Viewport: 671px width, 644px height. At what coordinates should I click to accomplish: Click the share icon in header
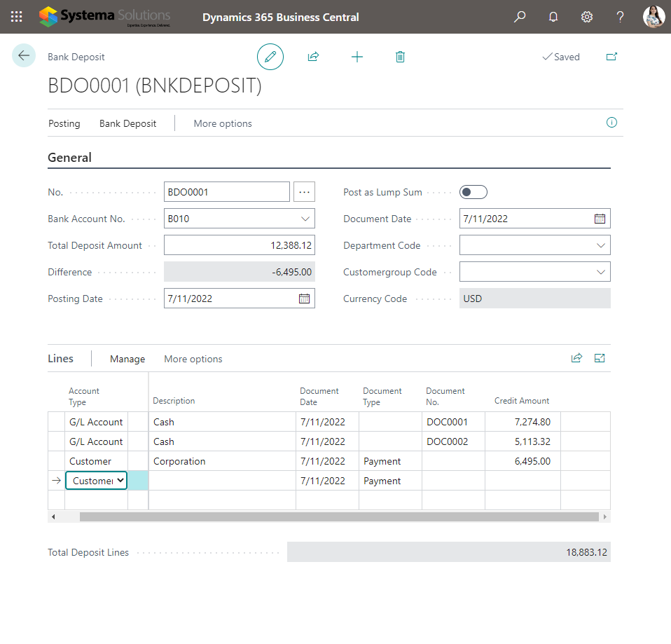pos(313,57)
